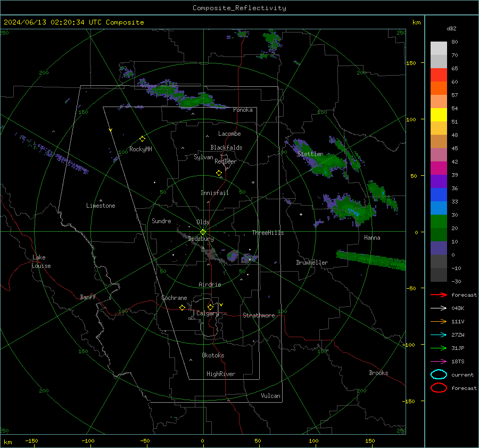Click the Brooks town label
The image size is (479, 448).
tap(378, 373)
